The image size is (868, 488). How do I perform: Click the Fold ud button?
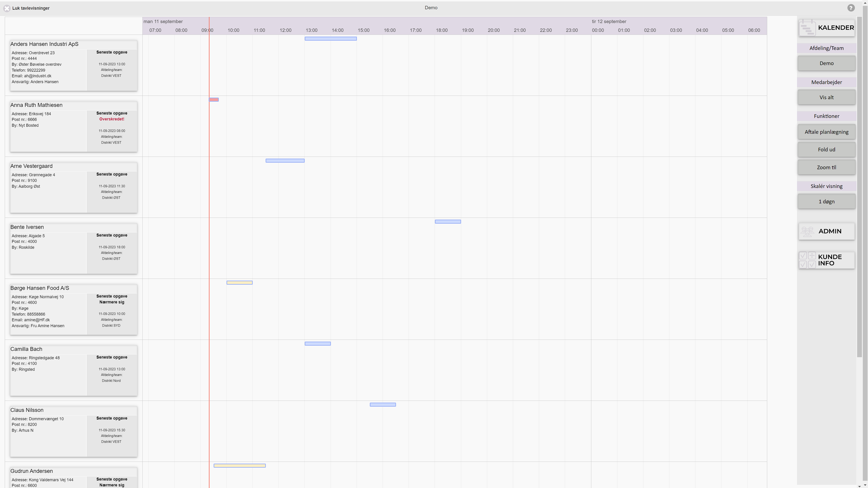pos(827,150)
